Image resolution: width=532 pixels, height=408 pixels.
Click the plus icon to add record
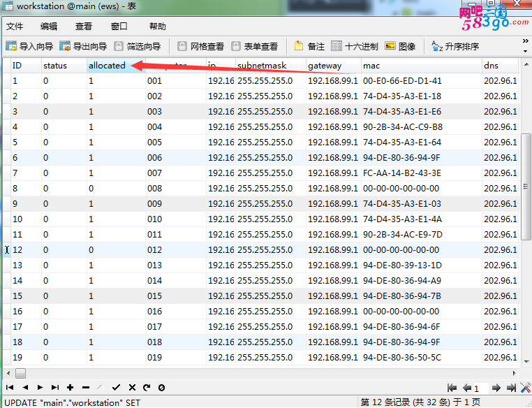pyautogui.click(x=70, y=387)
